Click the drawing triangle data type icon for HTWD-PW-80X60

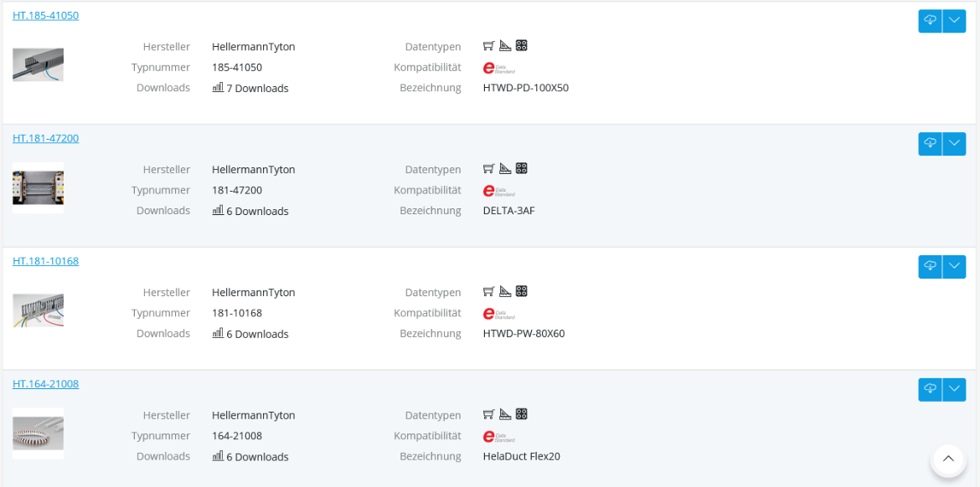click(x=506, y=291)
